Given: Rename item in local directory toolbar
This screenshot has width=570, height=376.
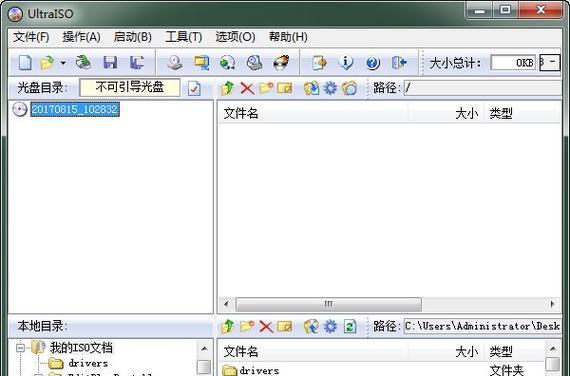Looking at the screenshot, I should point(285,327).
